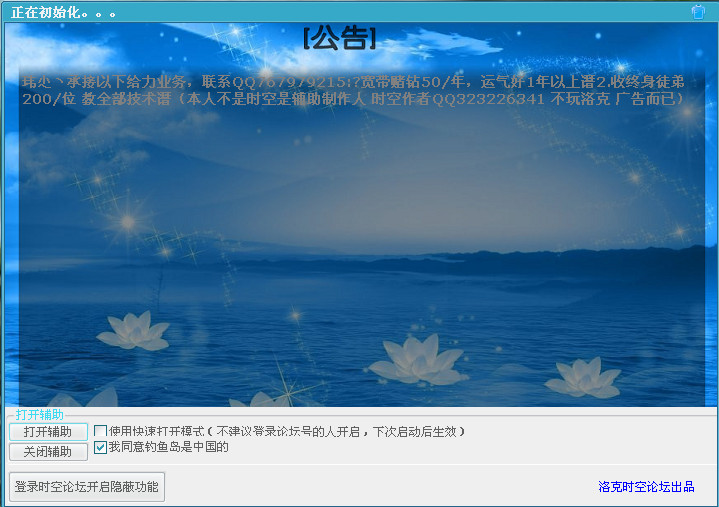Screen dimensions: 719x507
Task: Click the shirt skin icon in title bar
Action: click(698, 11)
